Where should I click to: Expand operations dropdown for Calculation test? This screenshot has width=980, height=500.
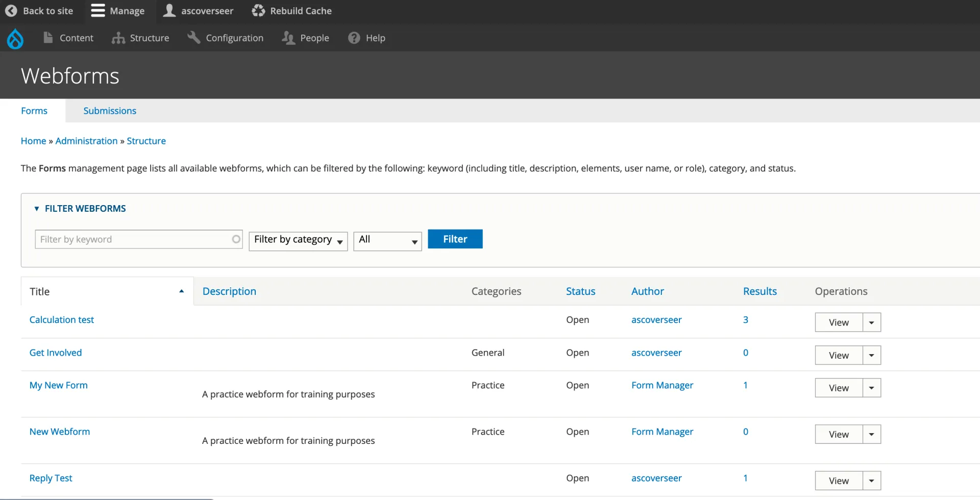coord(872,322)
